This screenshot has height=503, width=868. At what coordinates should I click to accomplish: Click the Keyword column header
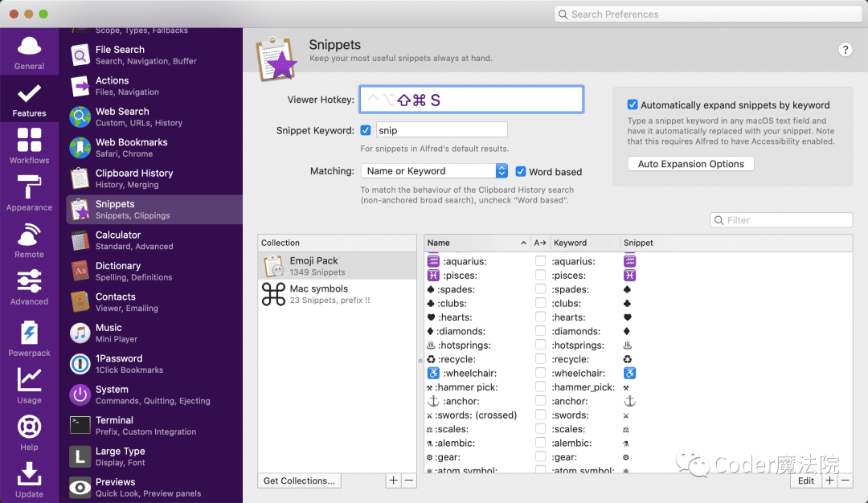[x=585, y=243]
